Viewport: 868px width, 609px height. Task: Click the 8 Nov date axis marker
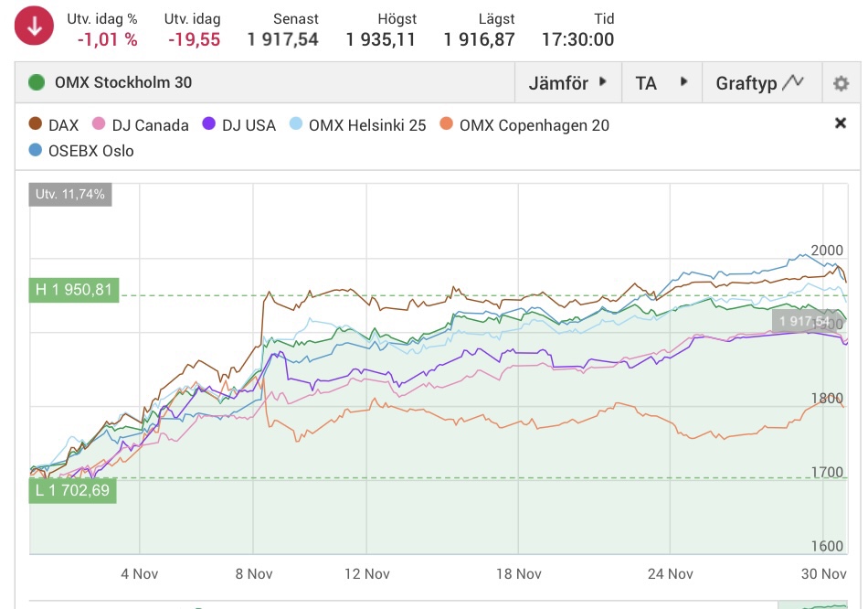click(x=253, y=574)
